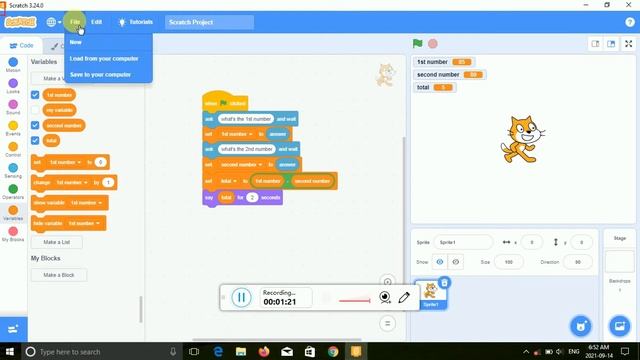This screenshot has width=640, height=360.
Task: Select the Control block category
Action: click(x=13, y=149)
